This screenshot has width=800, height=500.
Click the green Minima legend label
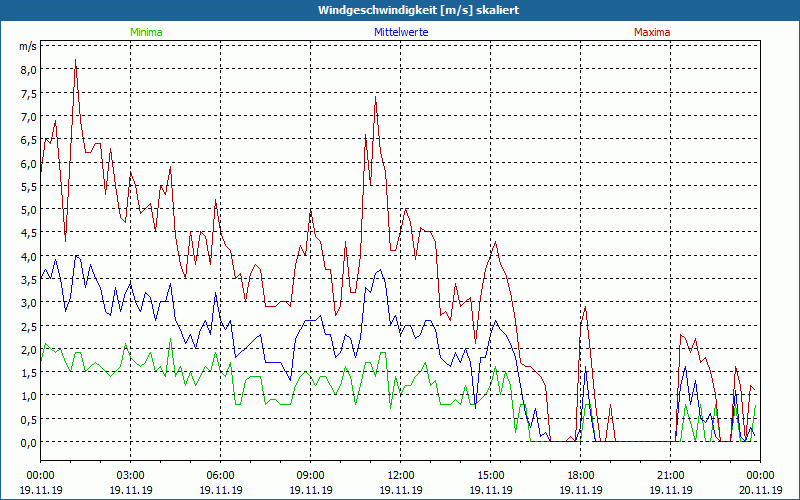pos(145,32)
